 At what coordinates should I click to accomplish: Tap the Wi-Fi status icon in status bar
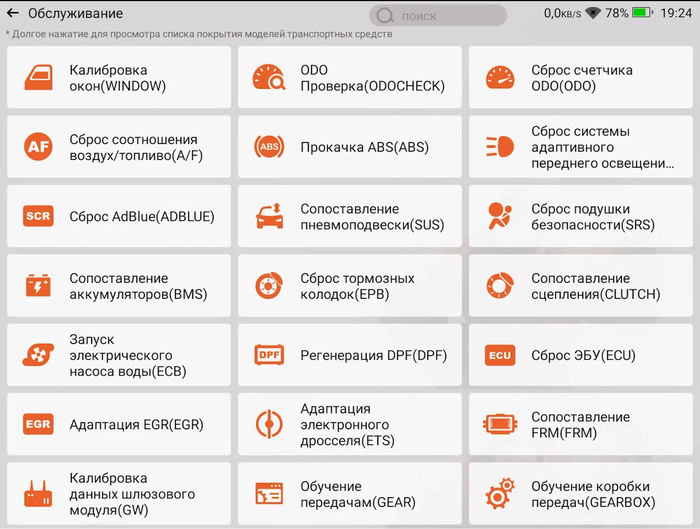[x=593, y=14]
